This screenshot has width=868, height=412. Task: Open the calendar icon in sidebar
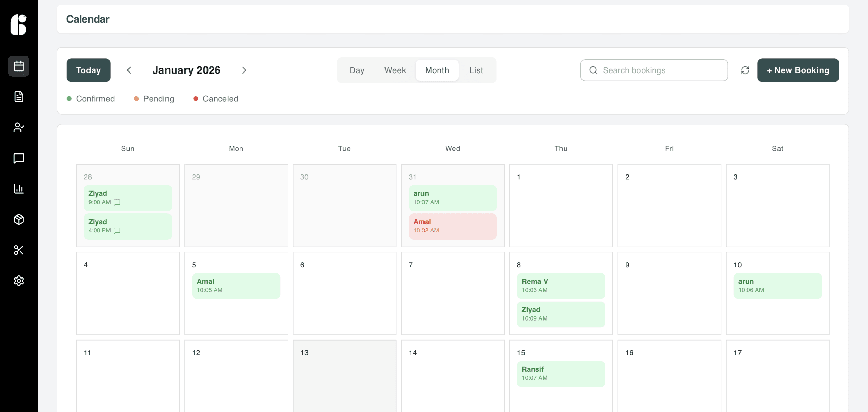coord(19,66)
